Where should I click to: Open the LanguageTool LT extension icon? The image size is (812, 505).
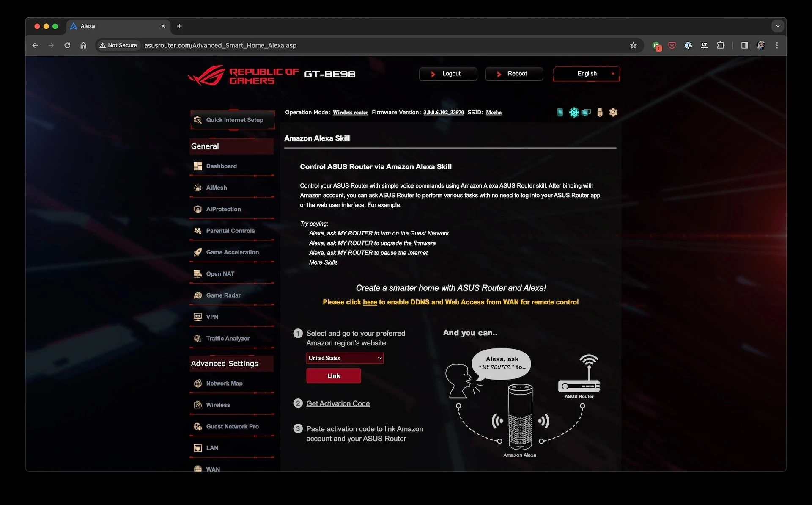click(704, 45)
